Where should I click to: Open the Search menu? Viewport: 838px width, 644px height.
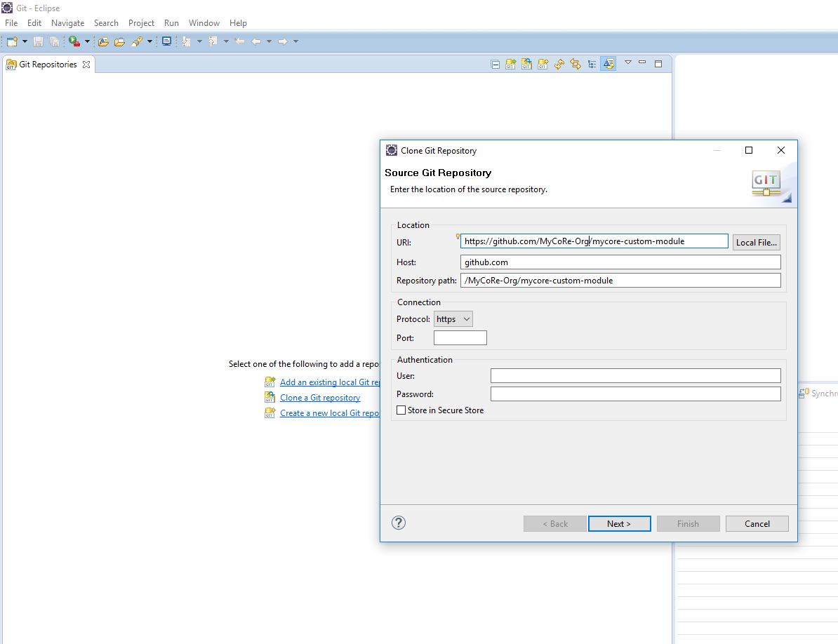(107, 23)
